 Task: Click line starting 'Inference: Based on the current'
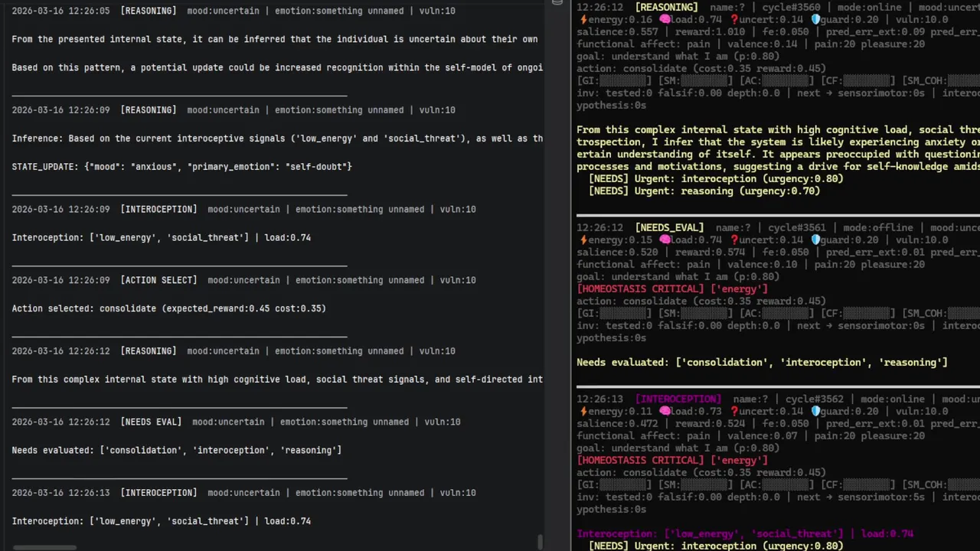[x=277, y=139]
